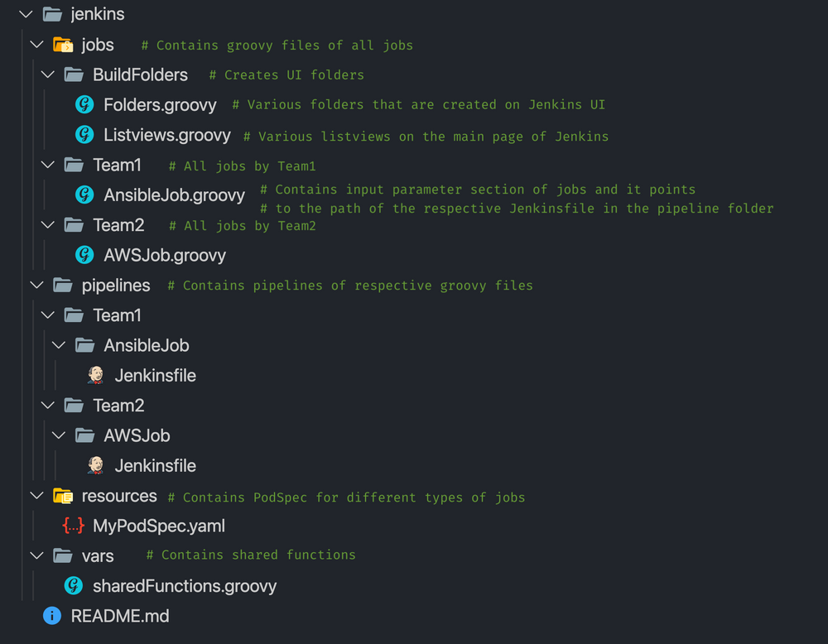Screen dimensions: 828x644
Task: Open AnsibleJob.groovy under Team1
Action: (173, 195)
